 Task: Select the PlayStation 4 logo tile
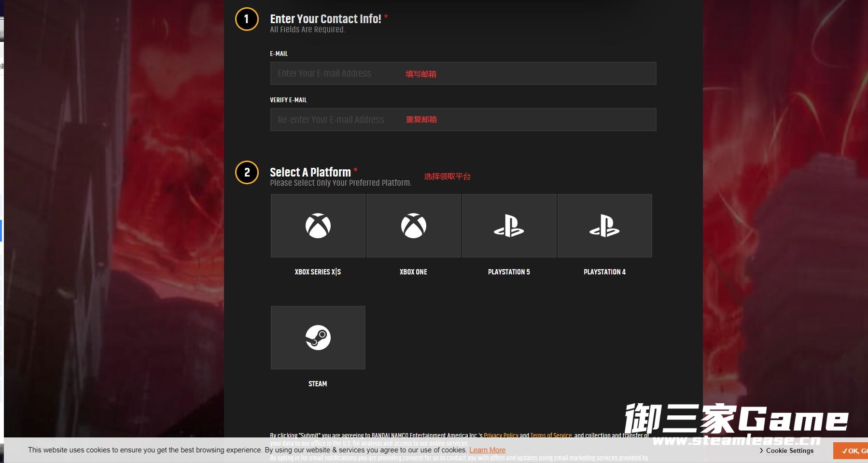pyautogui.click(x=604, y=226)
